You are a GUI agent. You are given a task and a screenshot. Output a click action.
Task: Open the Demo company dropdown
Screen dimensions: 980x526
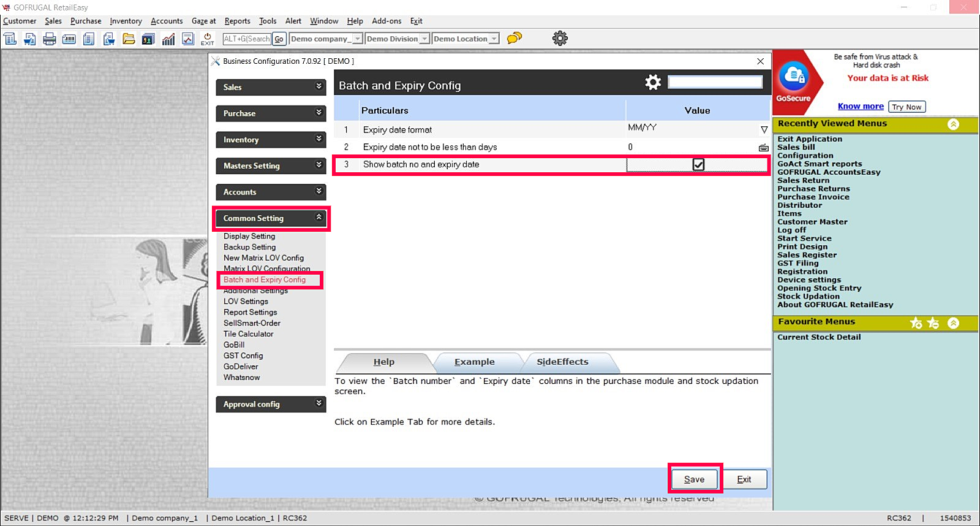pyautogui.click(x=358, y=39)
